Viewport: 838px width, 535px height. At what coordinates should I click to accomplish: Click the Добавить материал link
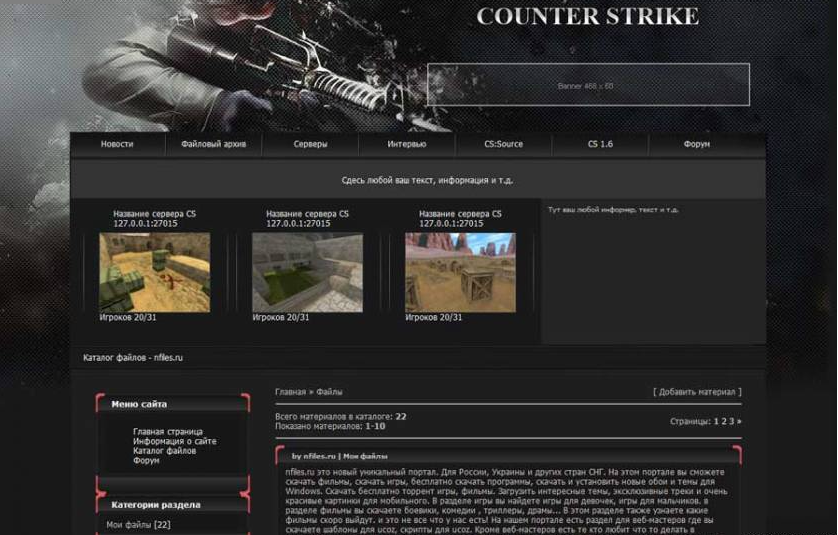(697, 392)
